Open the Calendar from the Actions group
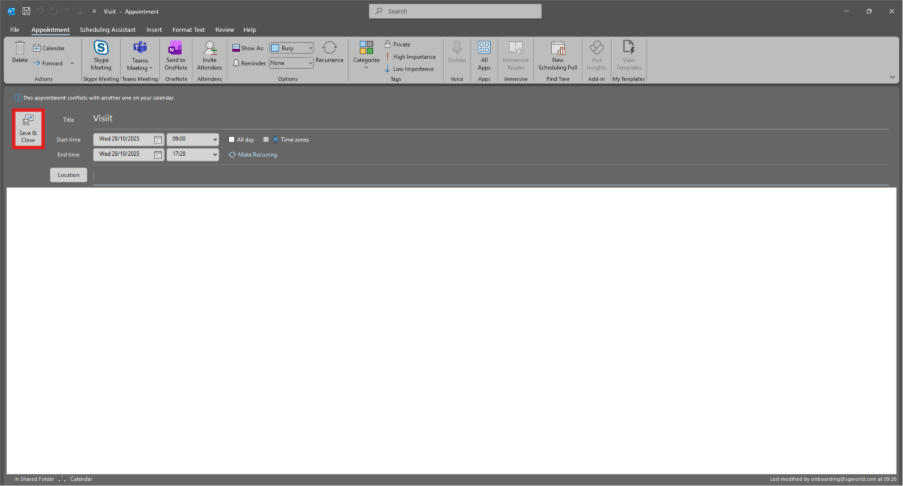The height and width of the screenshot is (486, 903). (x=49, y=48)
